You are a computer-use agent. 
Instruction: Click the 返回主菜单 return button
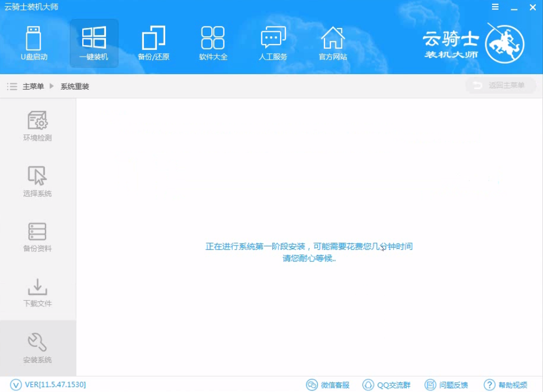[x=501, y=85]
